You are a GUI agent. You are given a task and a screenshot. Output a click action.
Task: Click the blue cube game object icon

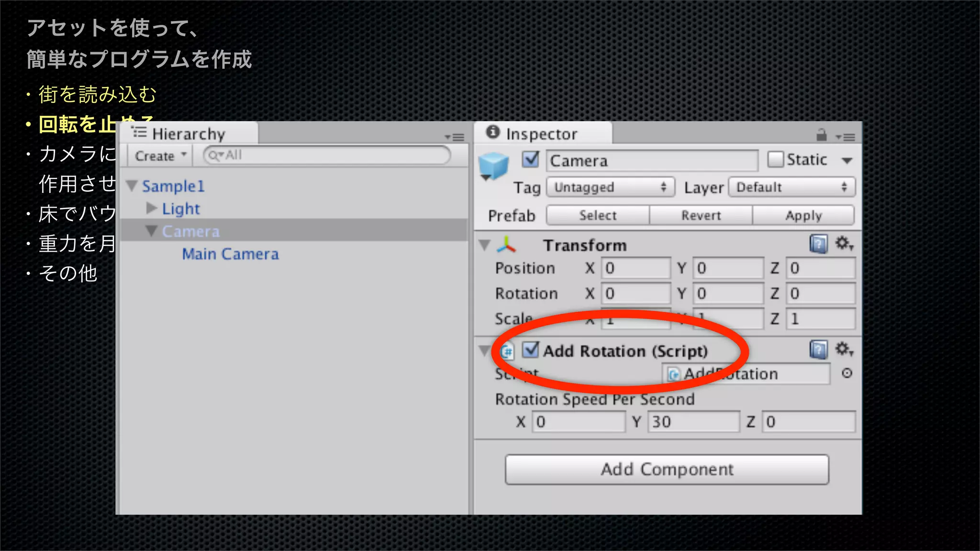(x=493, y=165)
